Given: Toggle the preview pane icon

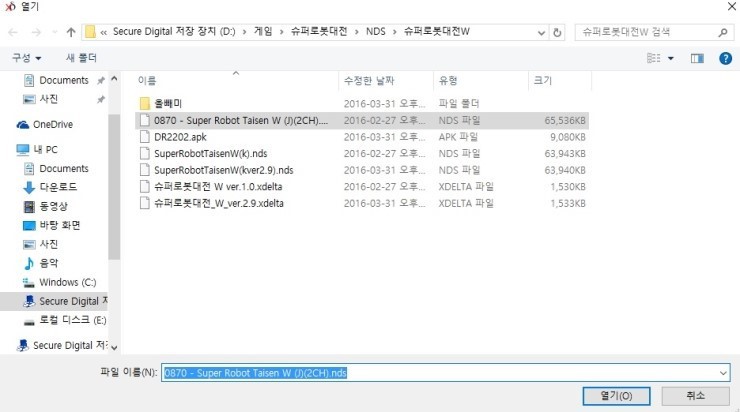Looking at the screenshot, I should (697, 58).
